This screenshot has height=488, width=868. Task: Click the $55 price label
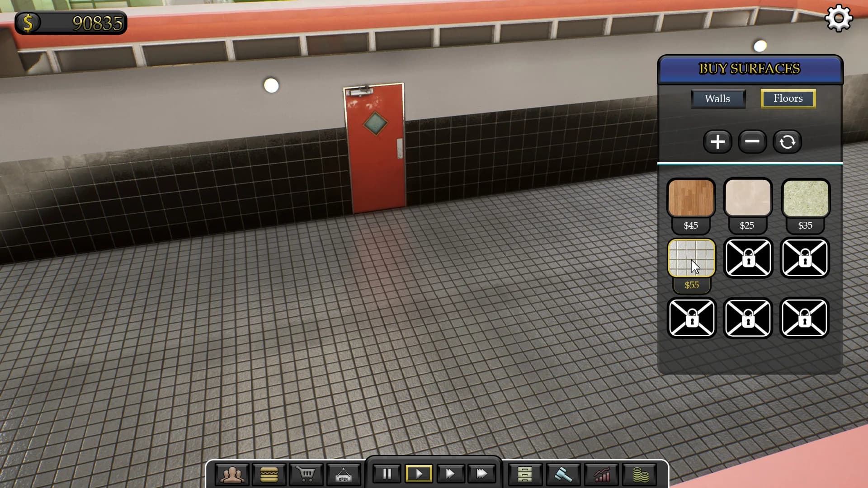(x=692, y=285)
